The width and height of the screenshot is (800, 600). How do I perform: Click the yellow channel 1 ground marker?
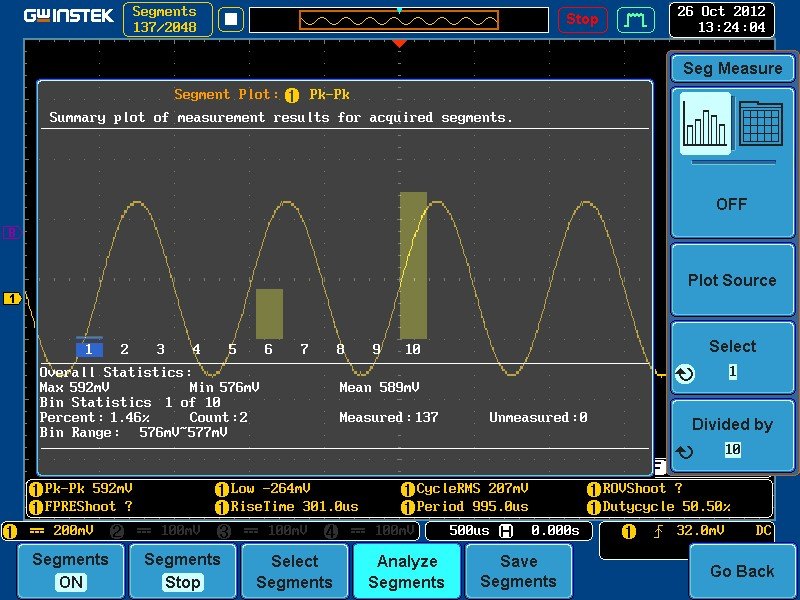pyautogui.click(x=12, y=298)
